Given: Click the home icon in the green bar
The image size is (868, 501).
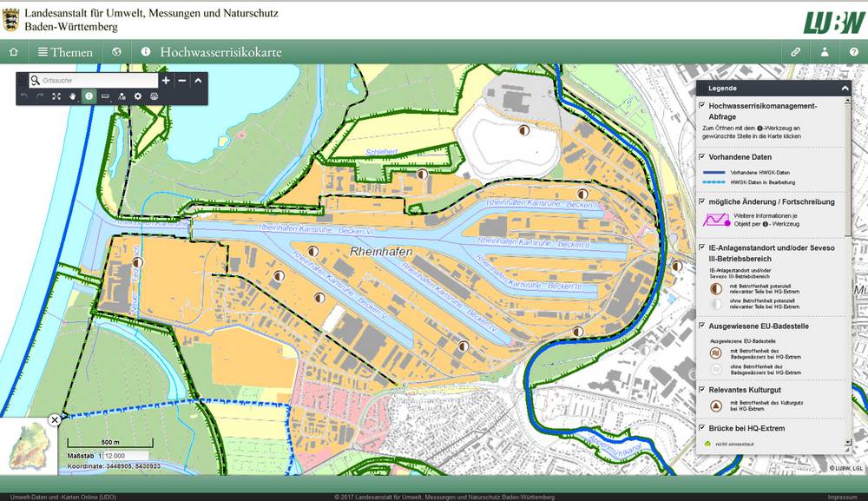Looking at the screenshot, I should (13, 52).
